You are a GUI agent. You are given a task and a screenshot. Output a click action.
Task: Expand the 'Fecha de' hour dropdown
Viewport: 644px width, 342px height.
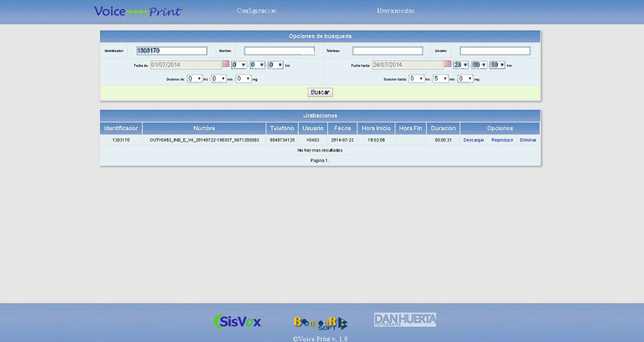[239, 64]
